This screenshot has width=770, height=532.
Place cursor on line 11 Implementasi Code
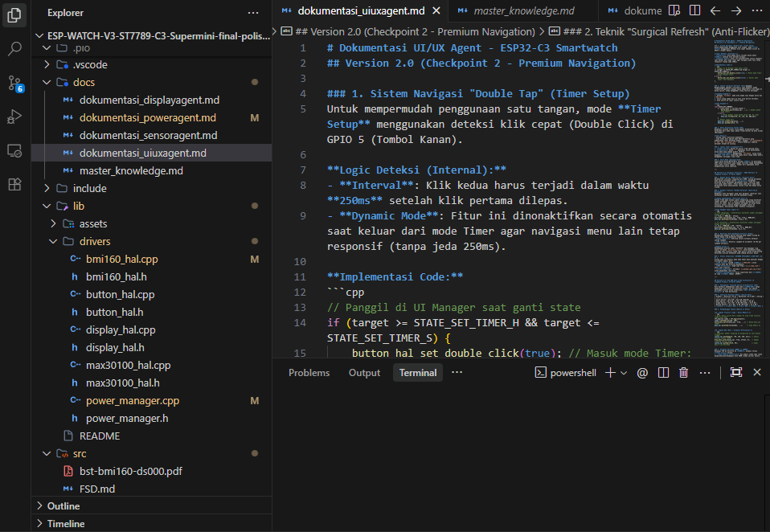click(395, 276)
